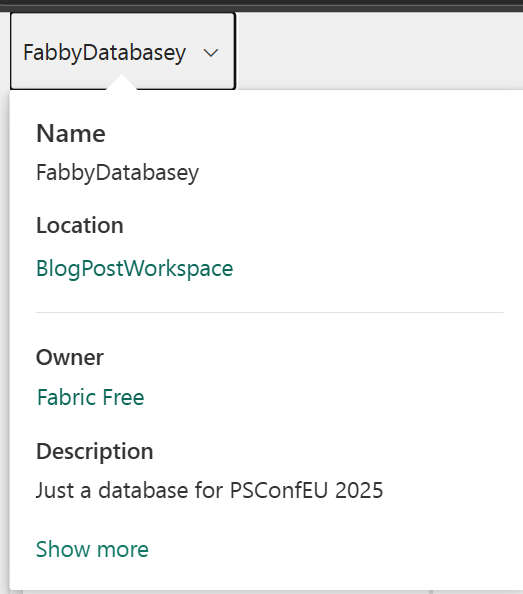Dismiss flyout via gray header area beside dropdown
The image size is (523, 594).
click(379, 51)
